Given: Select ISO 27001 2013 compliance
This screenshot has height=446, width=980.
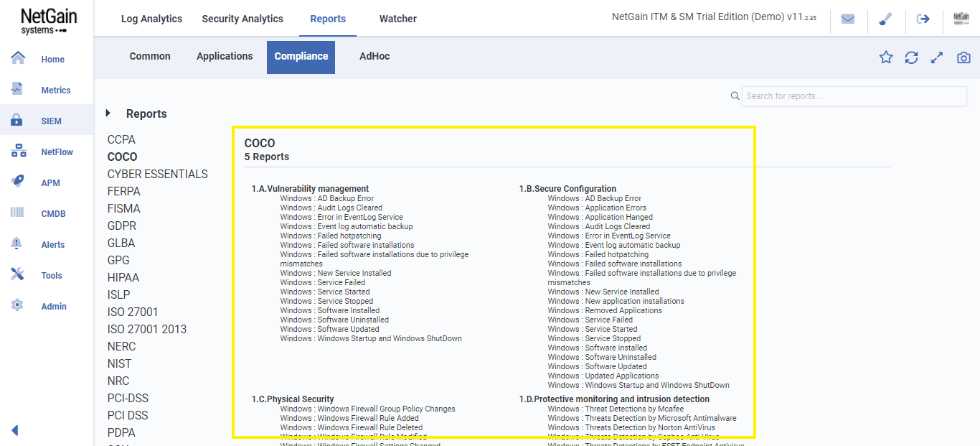Looking at the screenshot, I should (x=147, y=329).
